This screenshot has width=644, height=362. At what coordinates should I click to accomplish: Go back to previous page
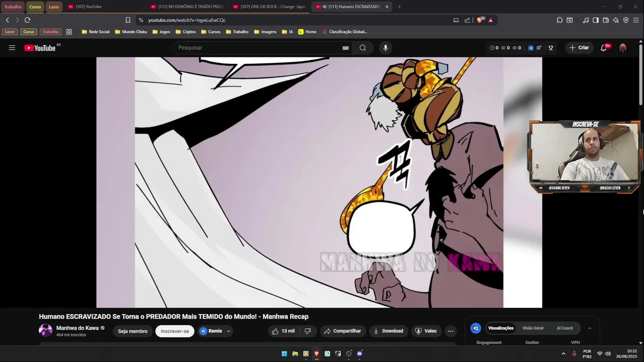[7, 20]
